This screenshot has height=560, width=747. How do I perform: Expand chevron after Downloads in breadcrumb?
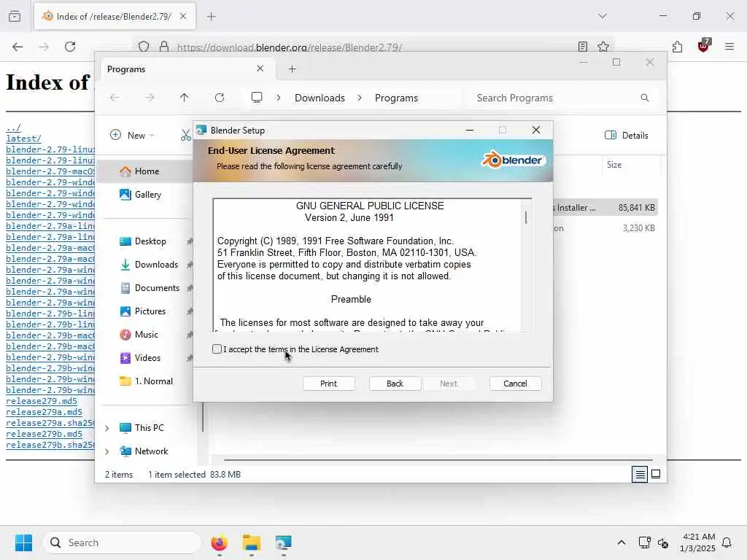click(360, 98)
